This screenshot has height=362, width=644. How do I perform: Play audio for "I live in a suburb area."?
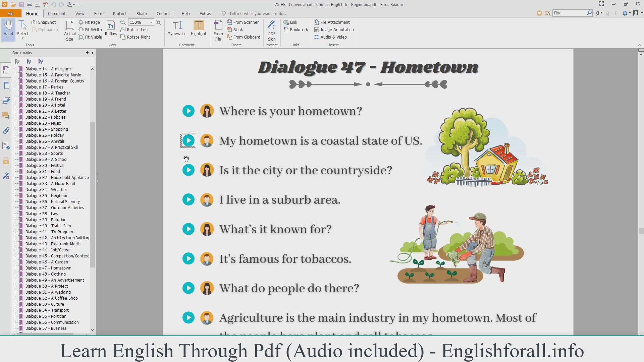189,199
